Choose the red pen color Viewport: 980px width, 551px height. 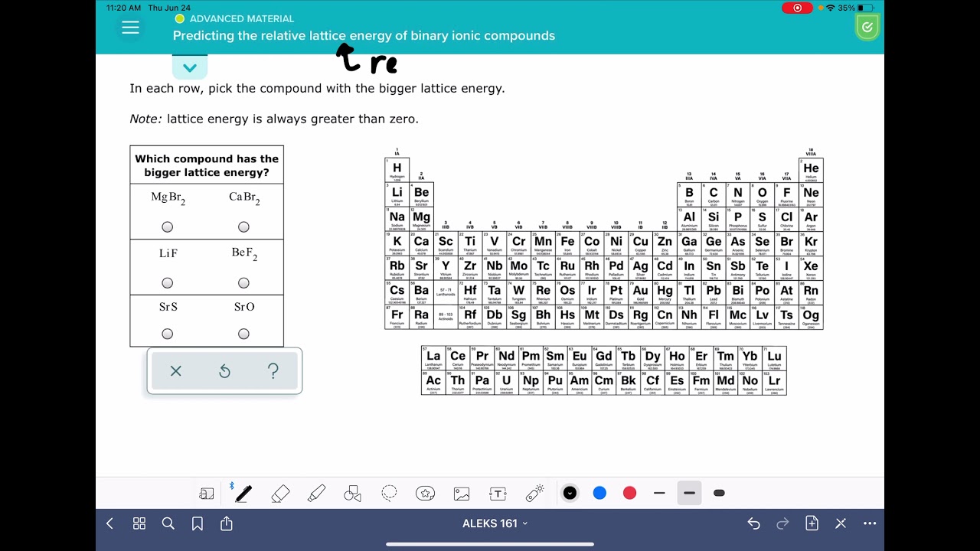point(629,494)
